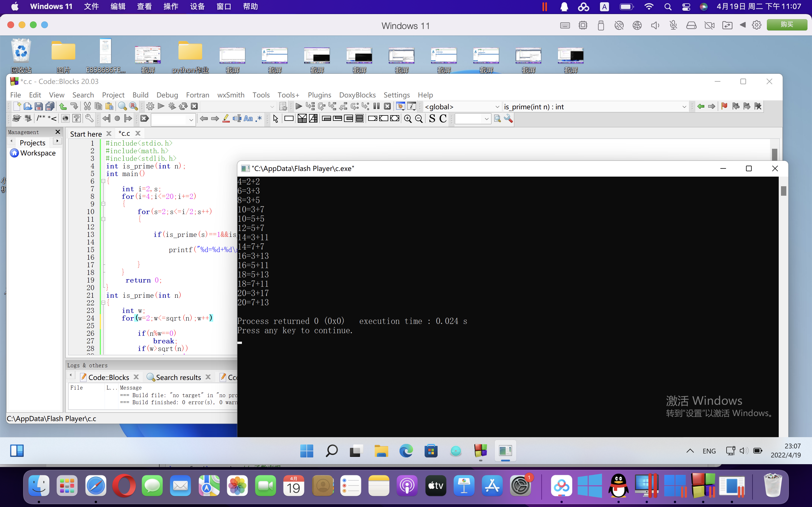Click the Rebuild circular arrows icon
This screenshot has height=507, width=812.
pos(183,107)
